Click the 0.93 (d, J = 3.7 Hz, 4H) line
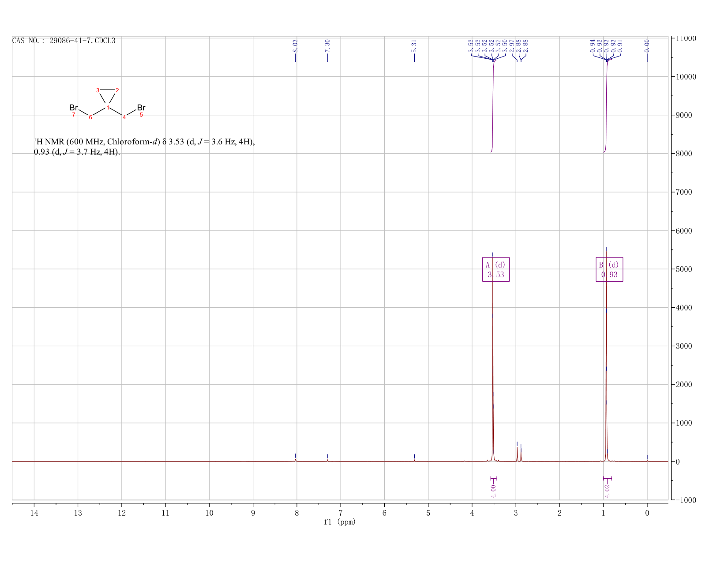This screenshot has height=563, width=728. click(x=77, y=152)
